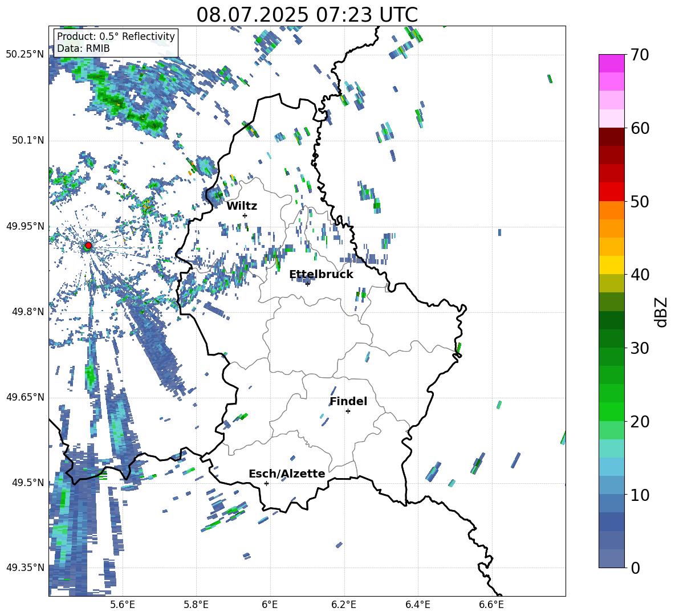Click the Ettelbruck station cross marker
Viewport: 675px width, 616px height.
(307, 284)
